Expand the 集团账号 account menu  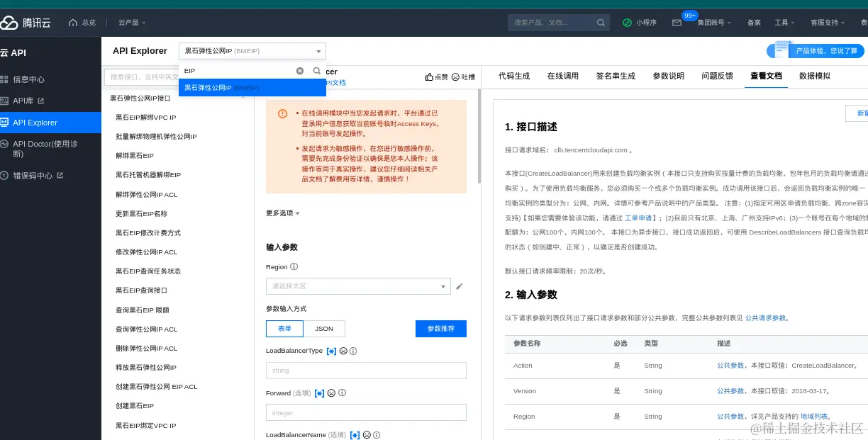[x=715, y=23]
